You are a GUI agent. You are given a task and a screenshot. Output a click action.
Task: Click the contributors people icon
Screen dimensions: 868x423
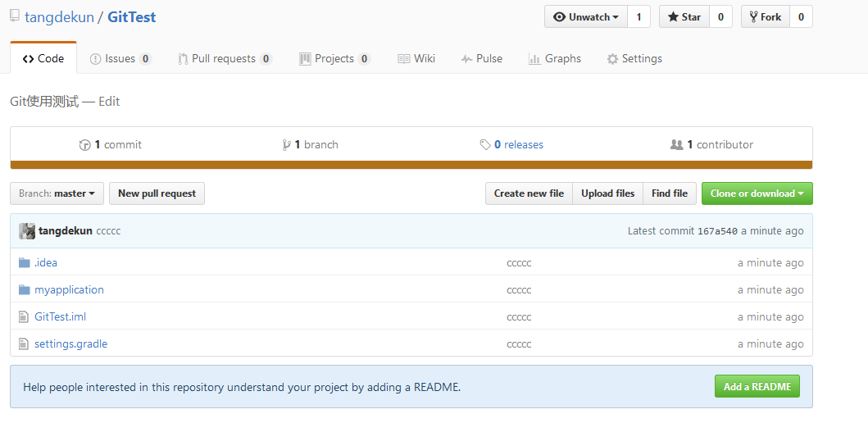[x=676, y=145]
